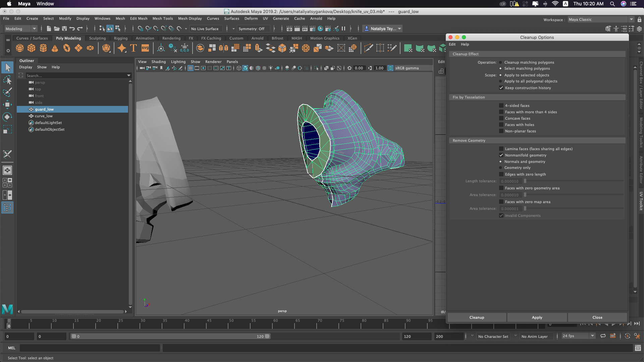Open the Workspace selector dropdown
The width and height of the screenshot is (644, 362).
click(632, 19)
